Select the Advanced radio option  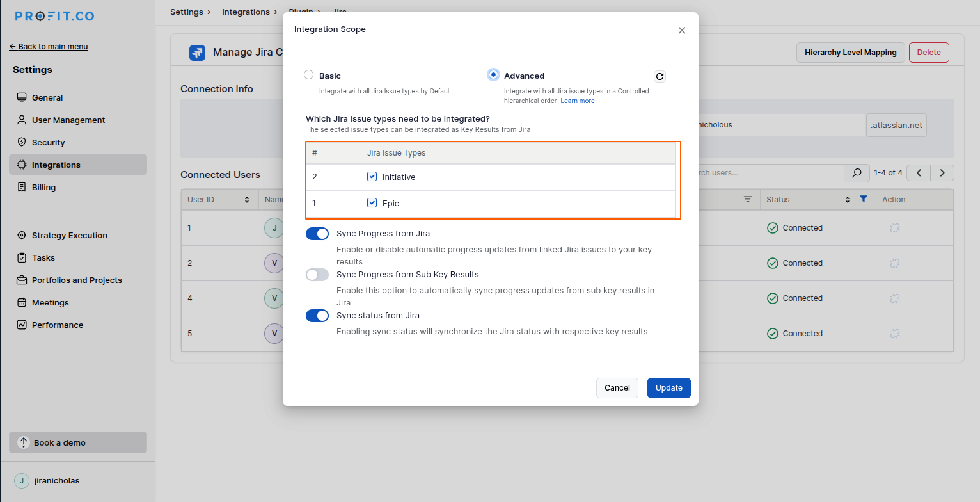tap(493, 75)
